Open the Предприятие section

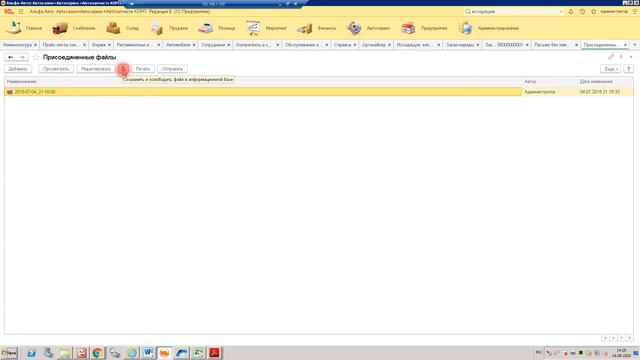click(x=424, y=28)
